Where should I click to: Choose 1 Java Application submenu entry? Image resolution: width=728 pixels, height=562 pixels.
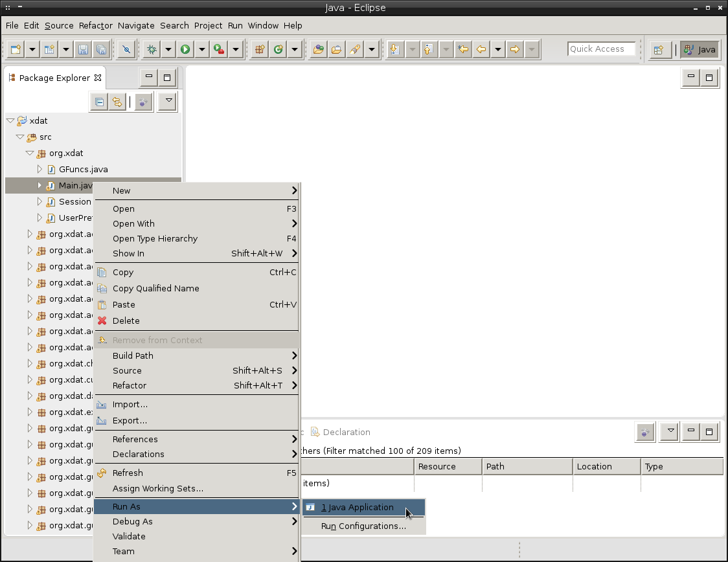pyautogui.click(x=363, y=507)
